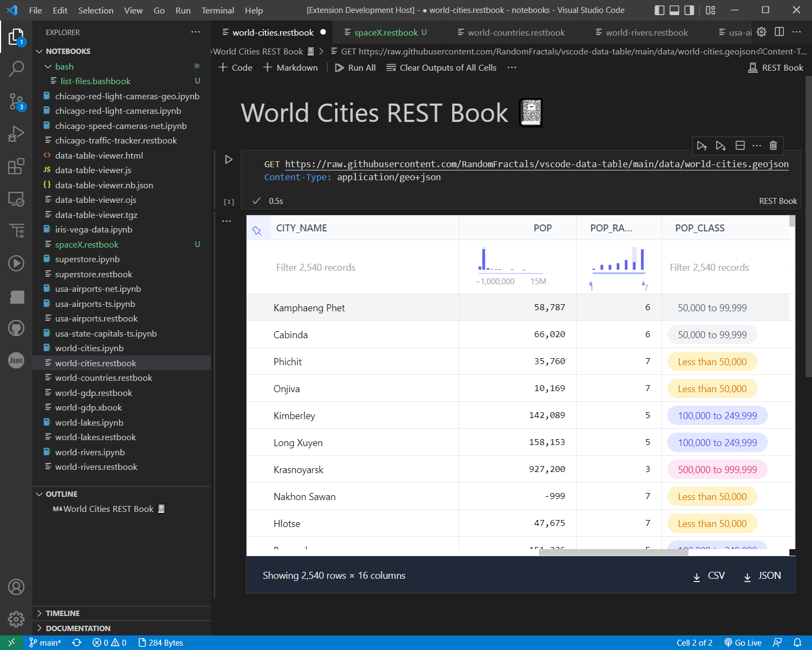Open the Selection menu
Viewport: 812px width, 650px height.
click(x=95, y=10)
